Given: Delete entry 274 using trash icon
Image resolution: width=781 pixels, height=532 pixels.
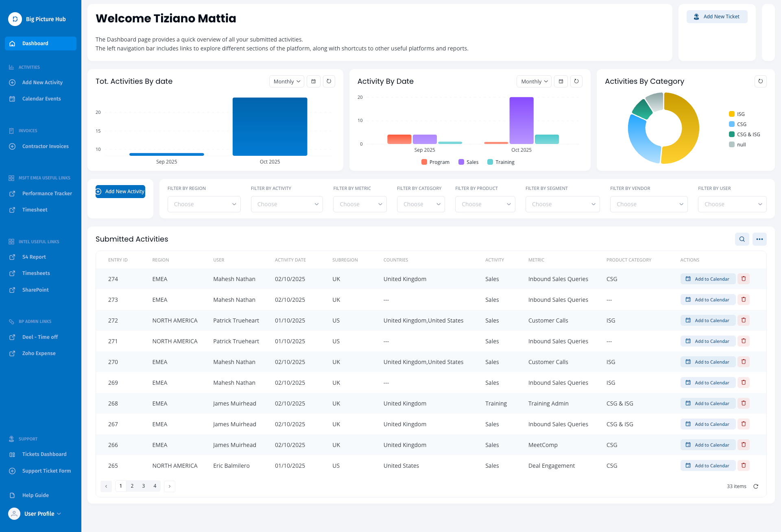Looking at the screenshot, I should pos(744,279).
